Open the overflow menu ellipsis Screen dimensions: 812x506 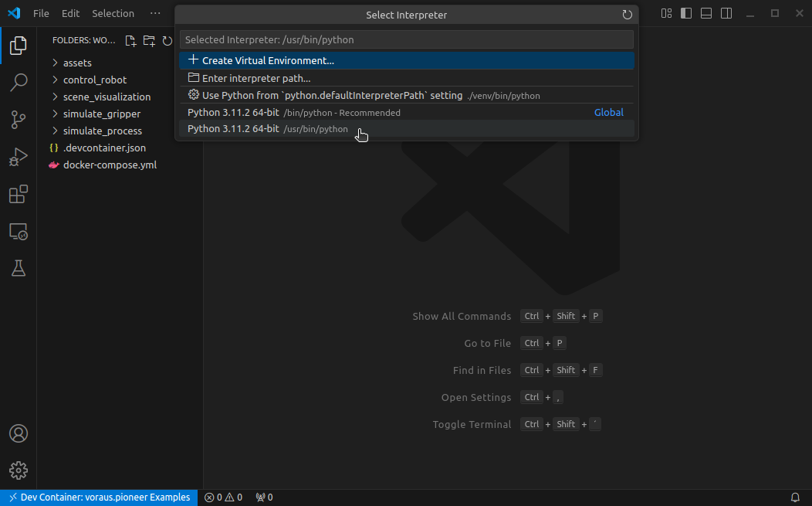click(155, 13)
